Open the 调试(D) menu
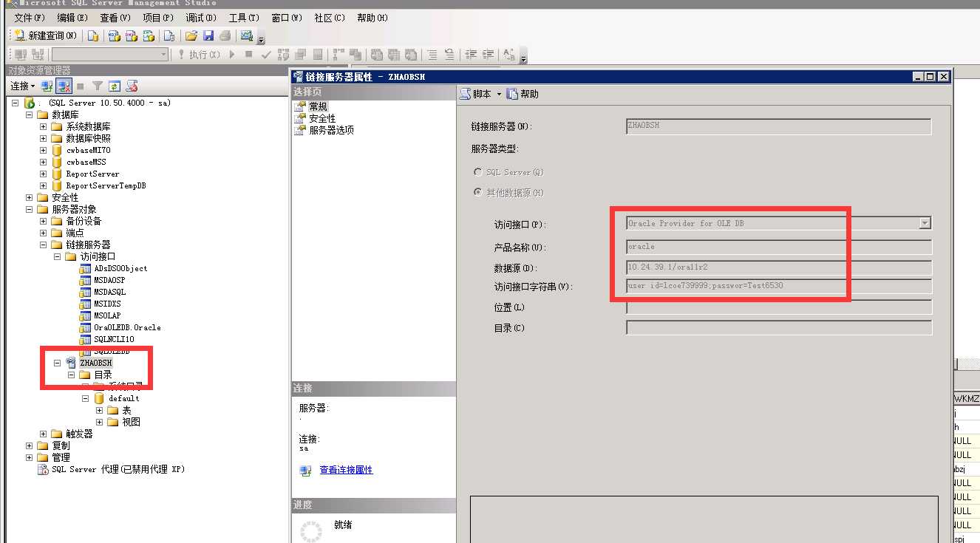 tap(201, 18)
